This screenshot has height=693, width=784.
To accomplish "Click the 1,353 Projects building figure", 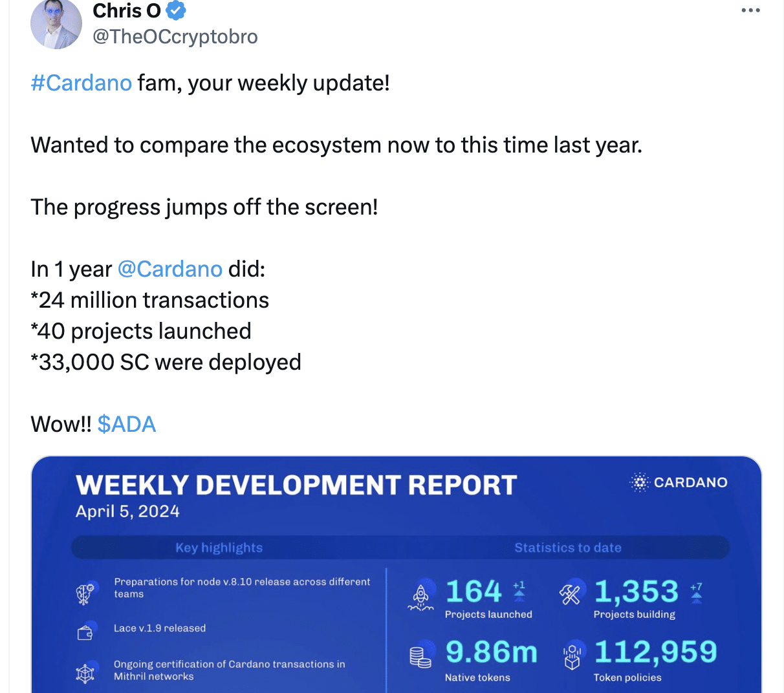I will tap(637, 592).
